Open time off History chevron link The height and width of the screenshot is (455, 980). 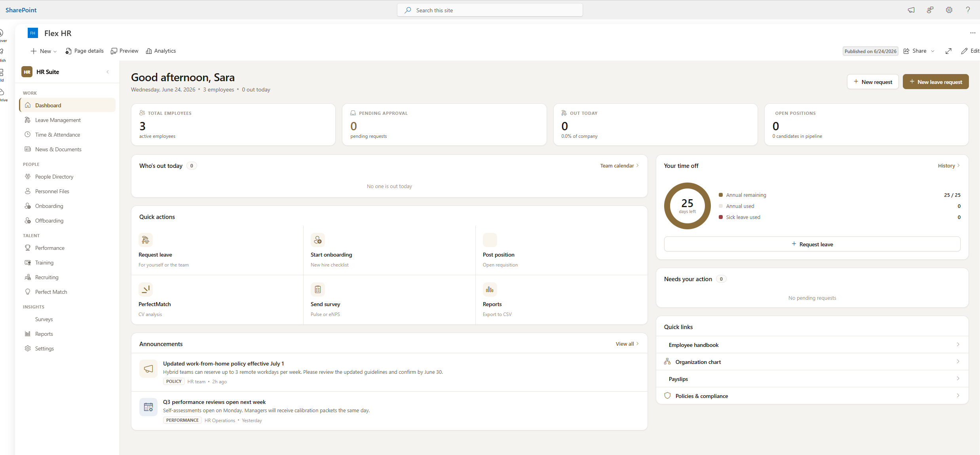coord(949,166)
